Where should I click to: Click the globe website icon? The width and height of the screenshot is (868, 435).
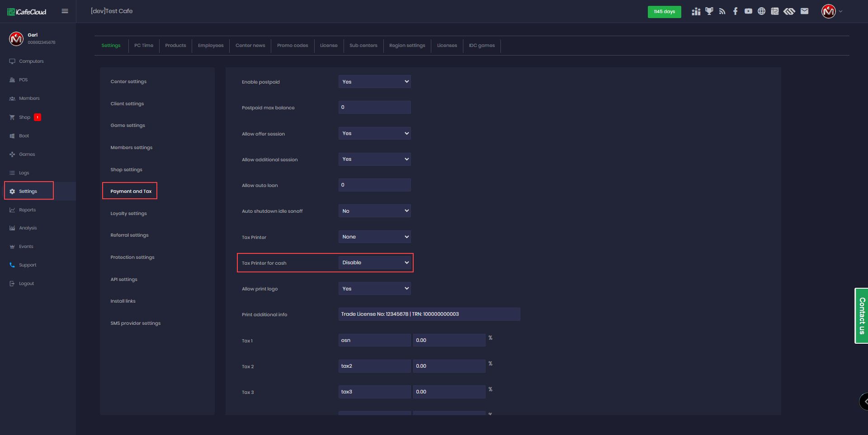click(x=761, y=11)
